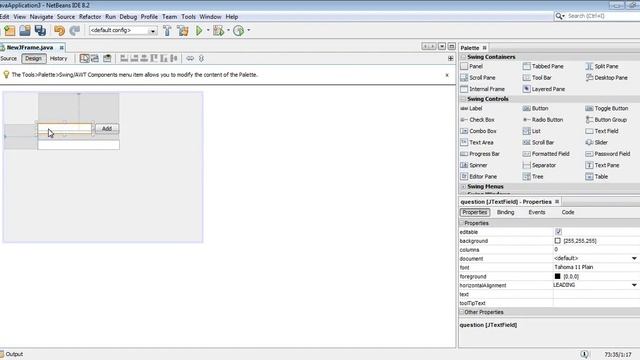Image resolution: width=640 pixels, height=360 pixels.
Task: Switch to the Code tab
Action: point(568,212)
